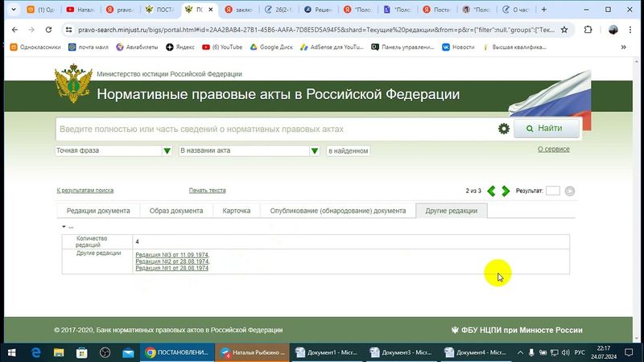
Task: Open the Высшая квалифика... bookmark
Action: [514, 47]
